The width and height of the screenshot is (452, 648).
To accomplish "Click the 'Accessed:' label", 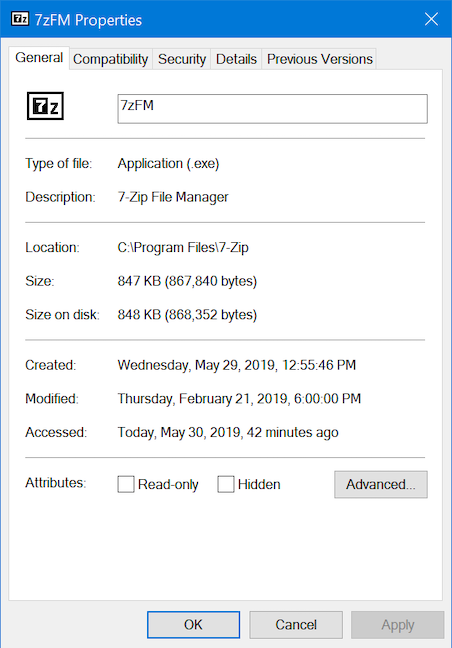I will (x=56, y=432).
